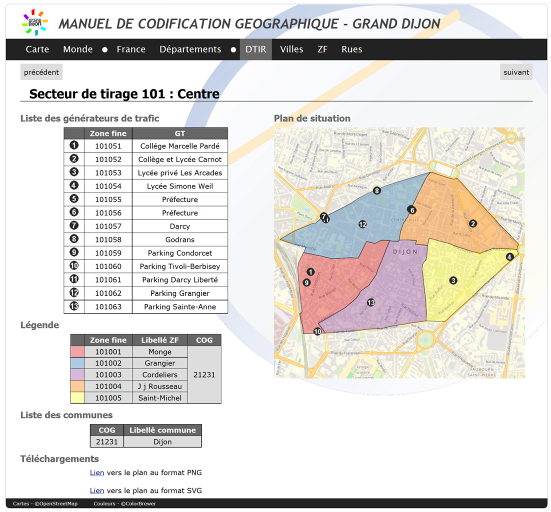Click legend zone code 101003
Screen dimensions: 551x512
108,375
